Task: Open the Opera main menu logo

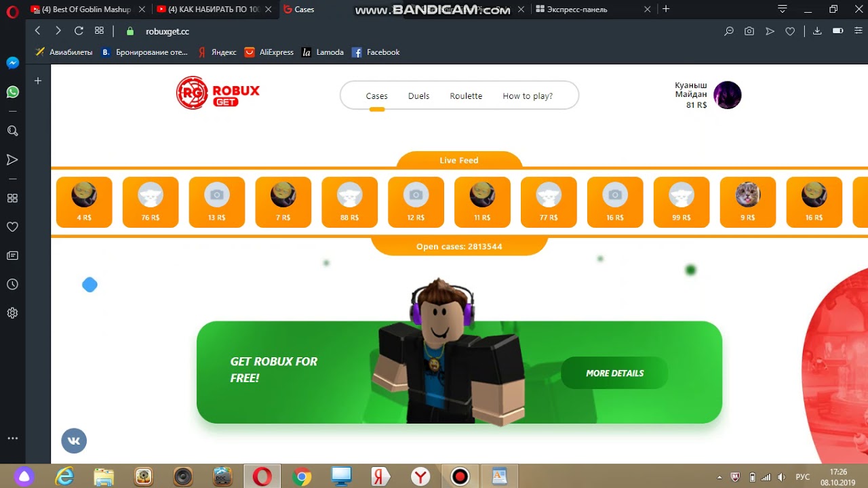Action: pos(12,11)
